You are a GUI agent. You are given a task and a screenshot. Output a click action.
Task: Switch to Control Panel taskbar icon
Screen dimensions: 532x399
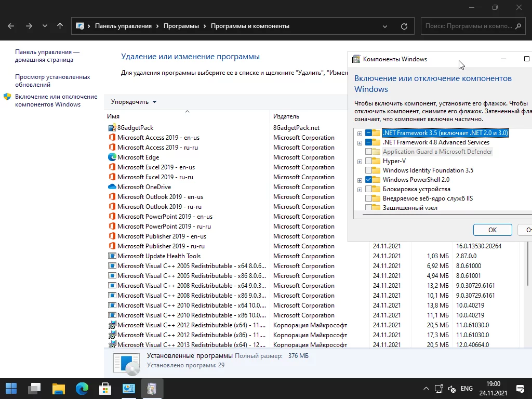tap(129, 389)
